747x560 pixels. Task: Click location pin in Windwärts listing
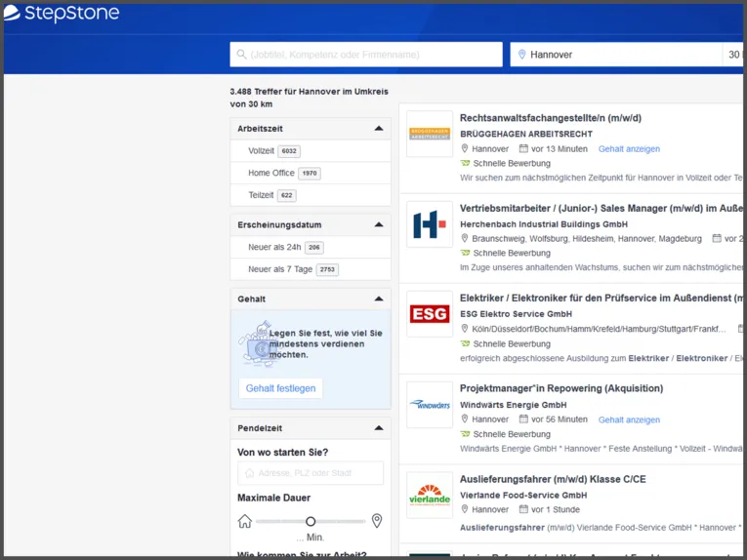(x=465, y=419)
